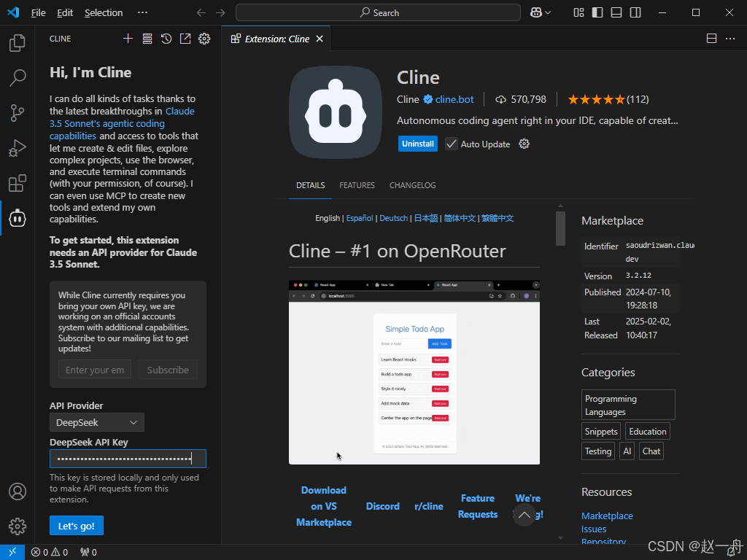Select the Programming Languages category
Viewport: 747px width, 560px height.
click(x=628, y=405)
